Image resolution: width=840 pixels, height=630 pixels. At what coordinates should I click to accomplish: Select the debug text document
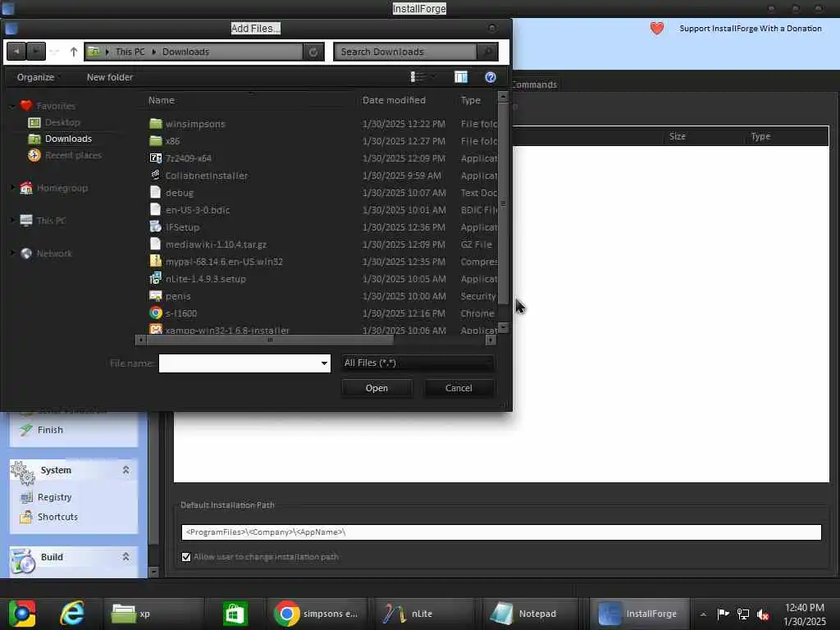click(x=171, y=192)
